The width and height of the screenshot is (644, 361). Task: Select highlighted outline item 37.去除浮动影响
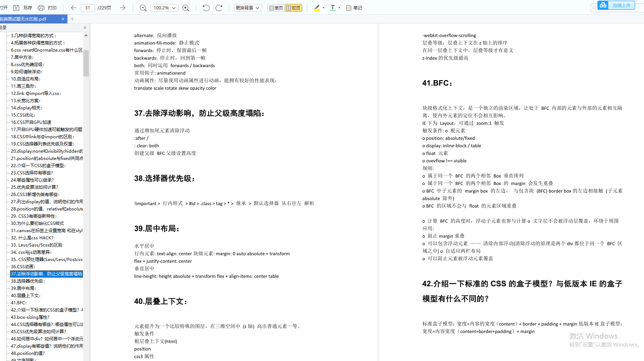coord(47,274)
